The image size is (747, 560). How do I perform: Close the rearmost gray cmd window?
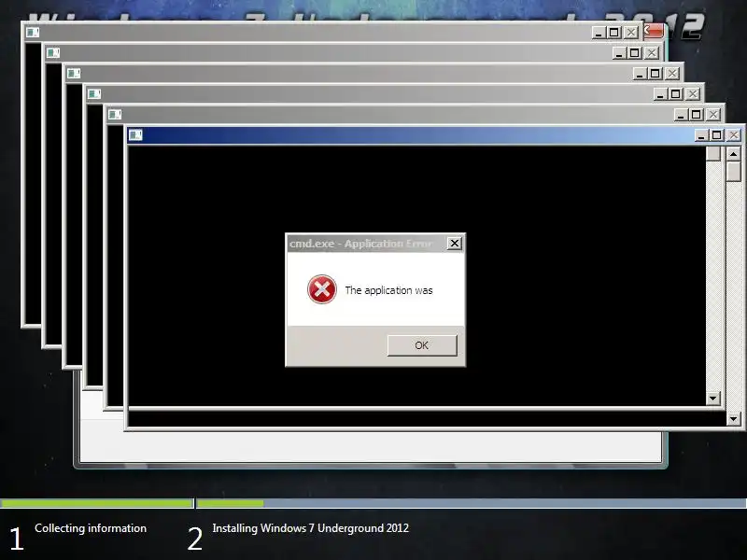(631, 33)
